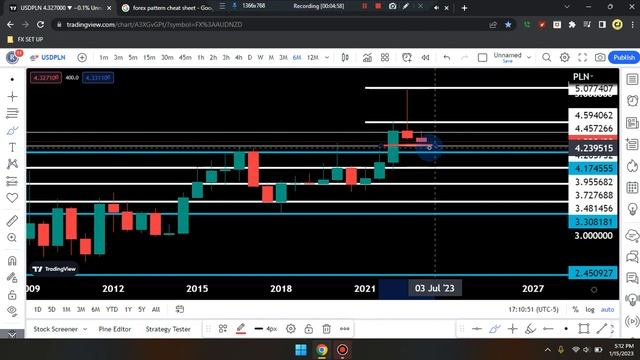Enter fullscreen chart mode
This screenshot has width=640, height=360.
pyautogui.click(x=582, y=58)
